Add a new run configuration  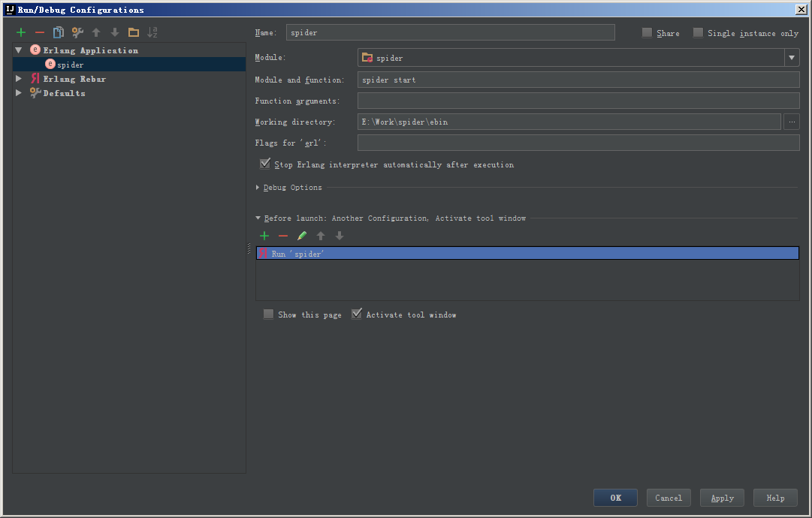click(x=20, y=32)
